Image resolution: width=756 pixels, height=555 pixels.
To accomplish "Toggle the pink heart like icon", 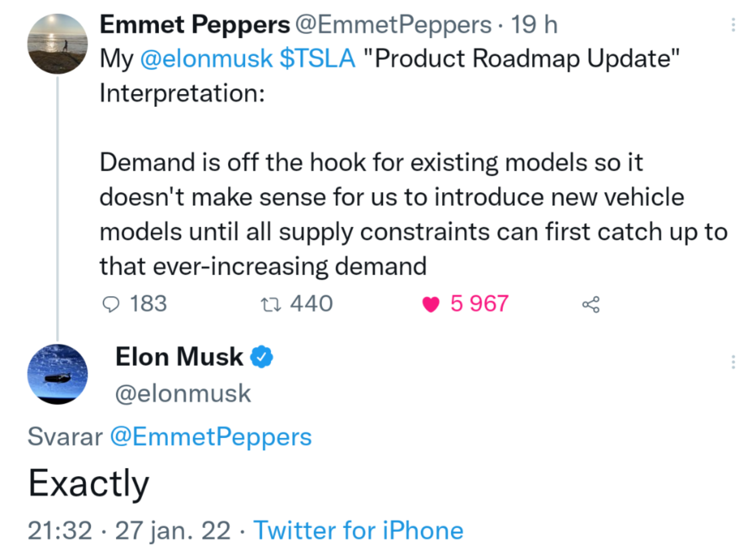I will click(x=430, y=305).
